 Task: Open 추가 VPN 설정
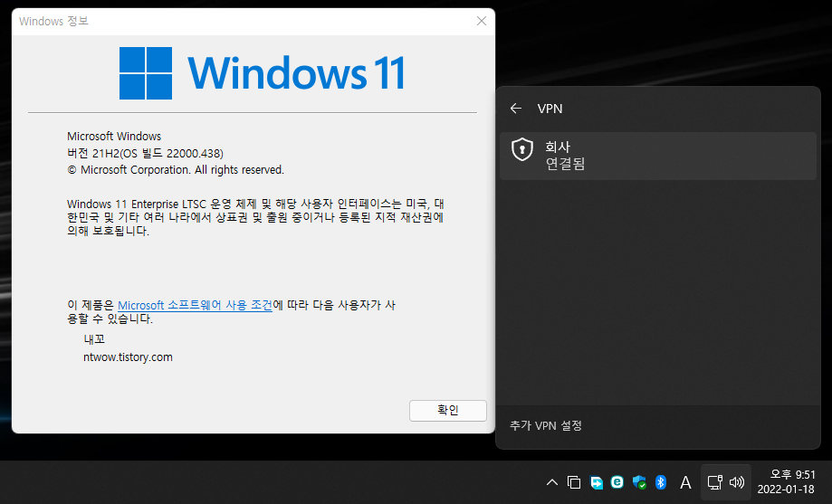(x=546, y=425)
